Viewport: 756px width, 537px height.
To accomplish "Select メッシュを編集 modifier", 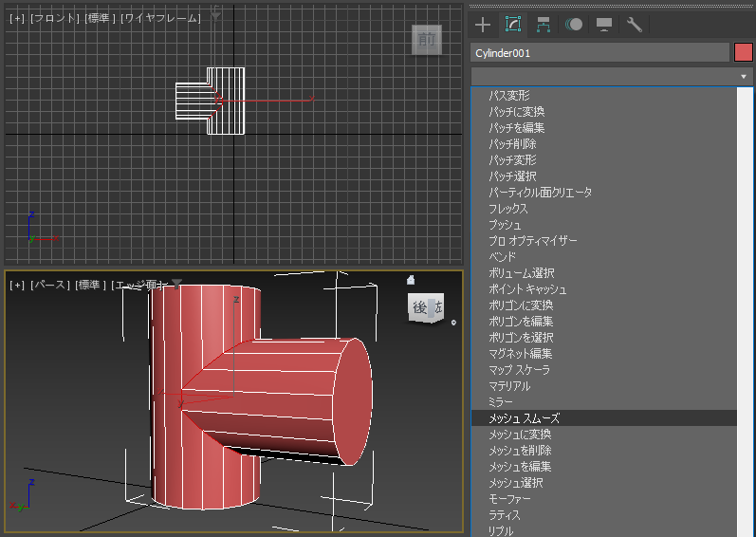I will [603, 467].
